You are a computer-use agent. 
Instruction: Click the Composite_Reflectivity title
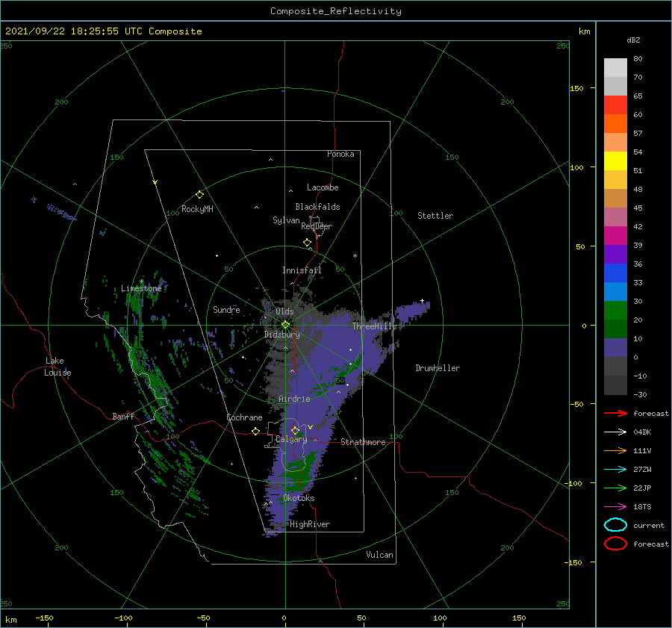click(x=335, y=11)
